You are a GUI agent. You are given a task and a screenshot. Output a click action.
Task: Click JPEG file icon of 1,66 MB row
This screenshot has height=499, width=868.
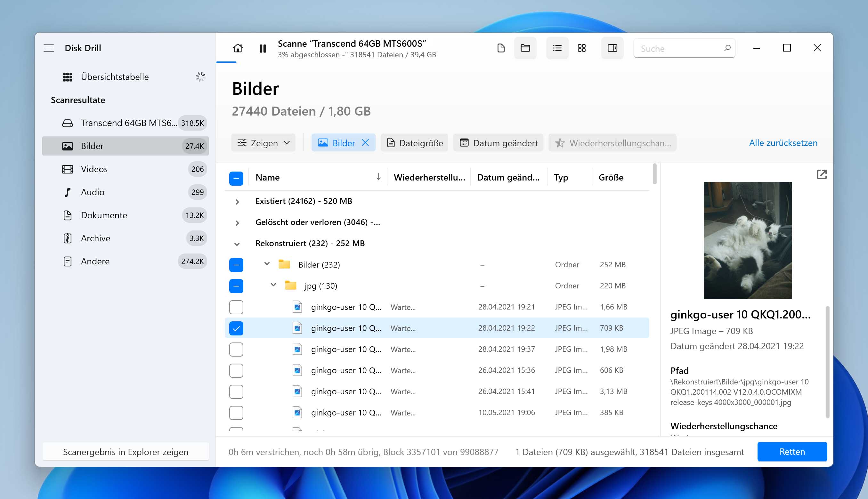point(297,307)
